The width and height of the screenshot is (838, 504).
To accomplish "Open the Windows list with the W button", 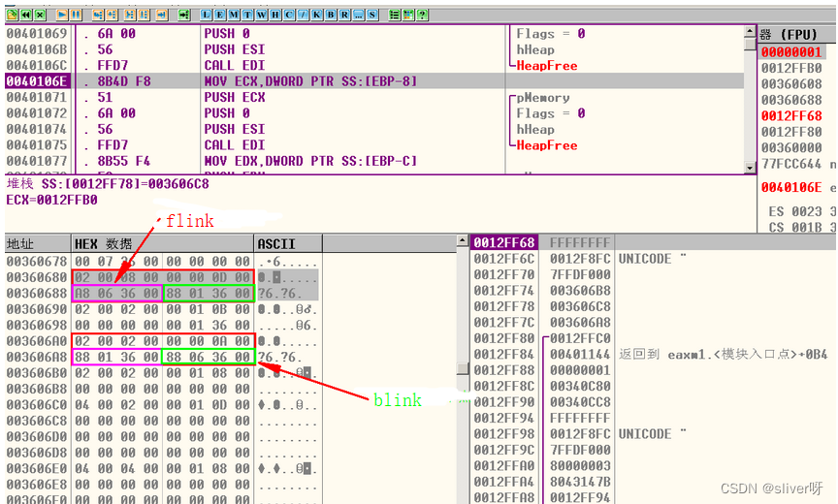I will (261, 15).
